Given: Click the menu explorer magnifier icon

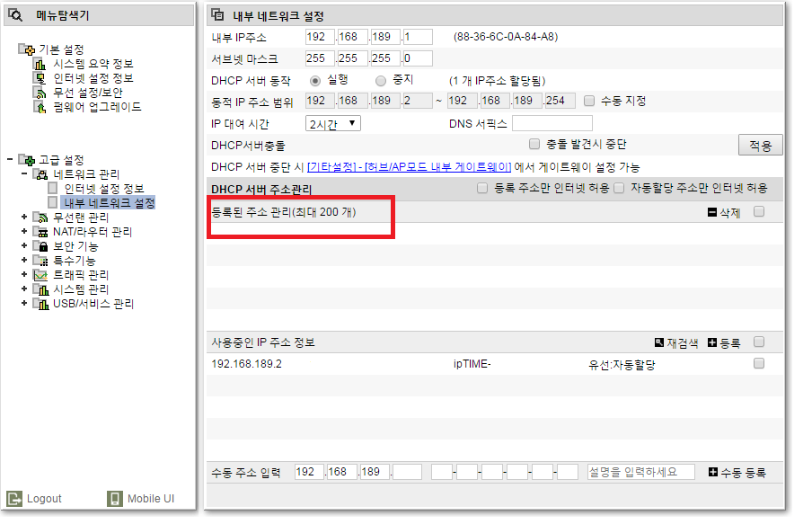Looking at the screenshot, I should (x=15, y=15).
